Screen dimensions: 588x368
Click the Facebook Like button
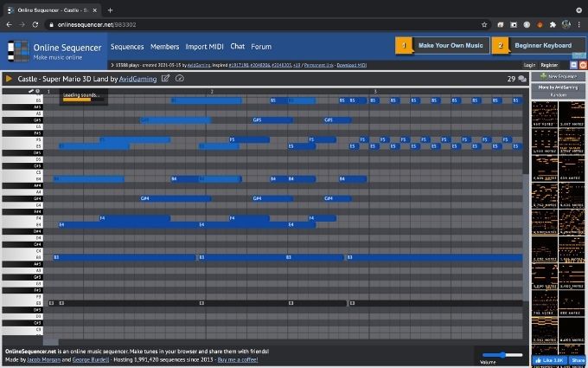[549, 360]
